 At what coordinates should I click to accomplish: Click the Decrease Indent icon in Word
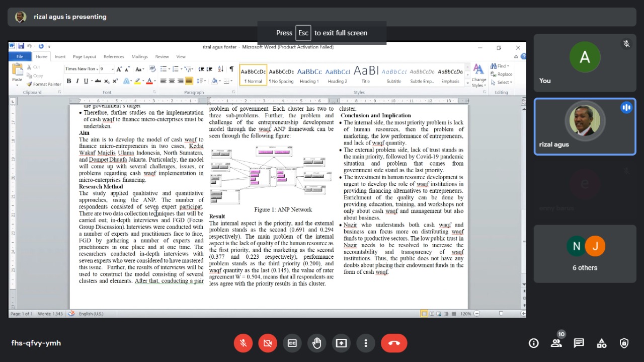[x=201, y=69]
